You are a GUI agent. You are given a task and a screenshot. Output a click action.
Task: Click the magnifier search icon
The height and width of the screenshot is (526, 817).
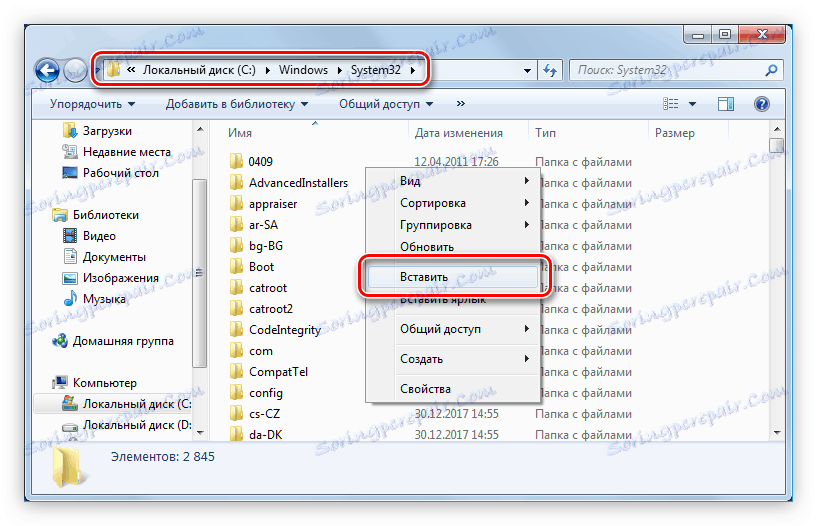pos(771,70)
